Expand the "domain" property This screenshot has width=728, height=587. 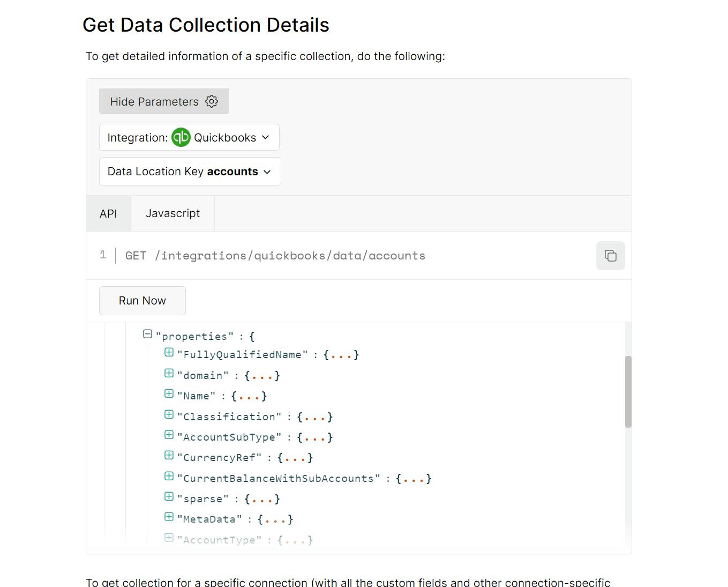click(169, 373)
